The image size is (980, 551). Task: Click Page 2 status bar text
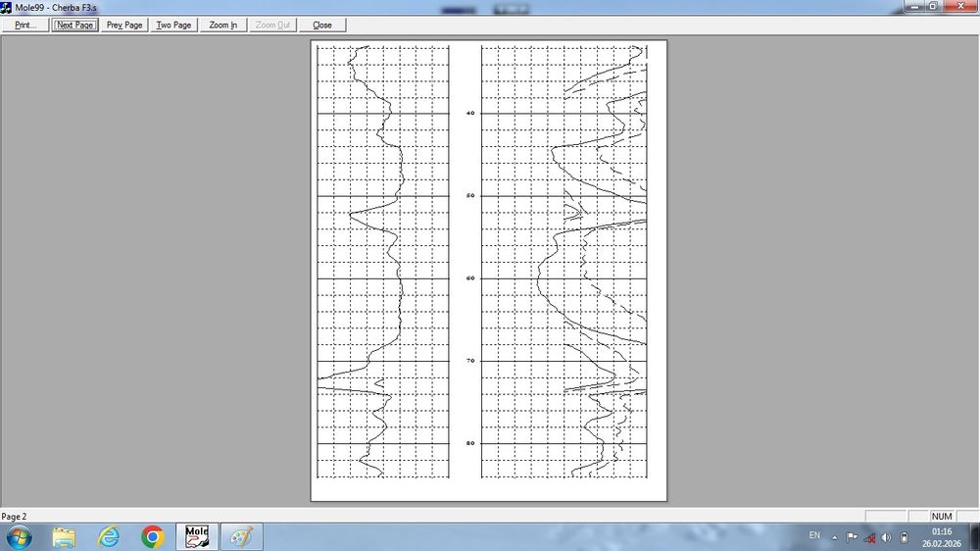point(14,517)
